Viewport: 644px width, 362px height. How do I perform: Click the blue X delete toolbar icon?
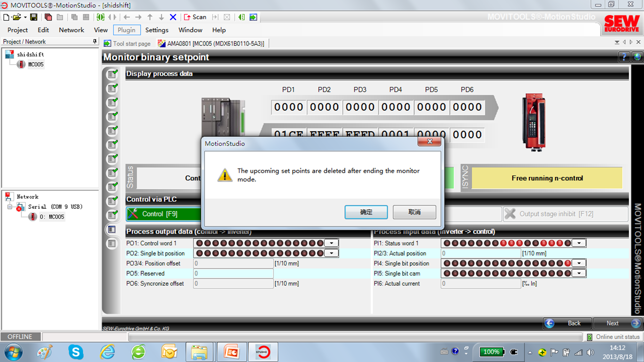click(173, 17)
